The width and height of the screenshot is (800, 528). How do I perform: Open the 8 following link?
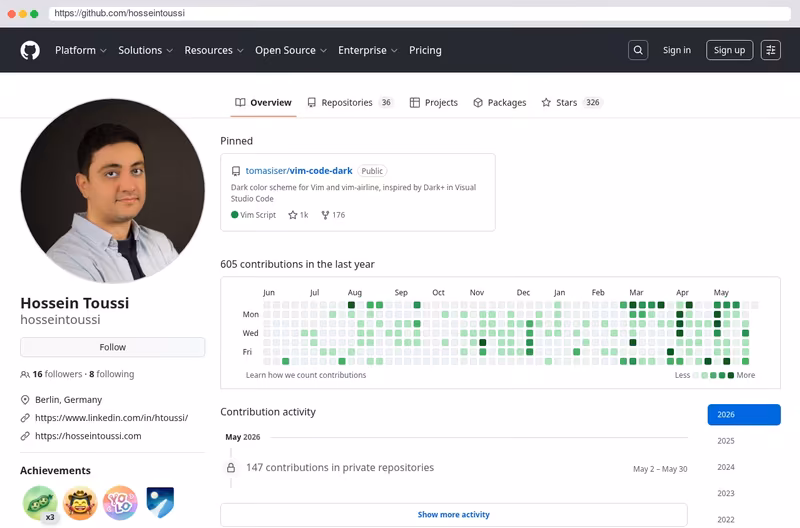(x=112, y=374)
